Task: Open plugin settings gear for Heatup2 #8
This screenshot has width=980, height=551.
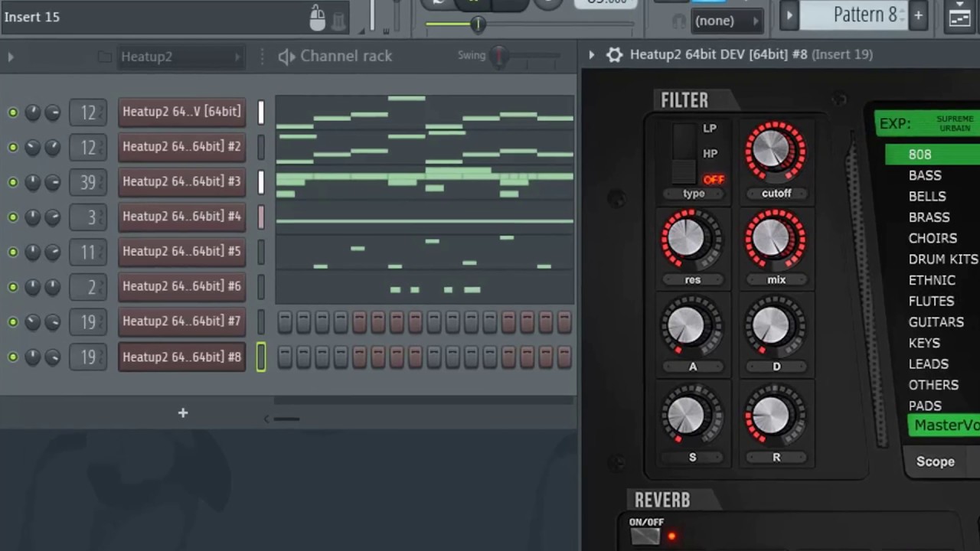Action: [614, 54]
